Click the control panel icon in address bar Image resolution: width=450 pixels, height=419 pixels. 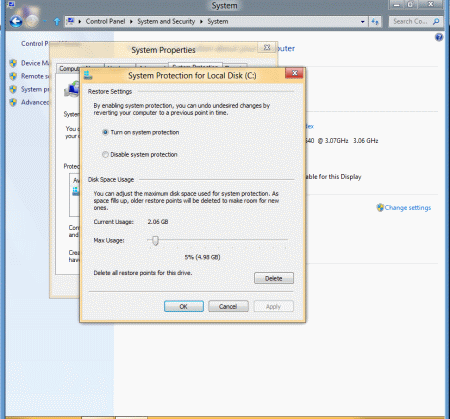click(x=70, y=21)
